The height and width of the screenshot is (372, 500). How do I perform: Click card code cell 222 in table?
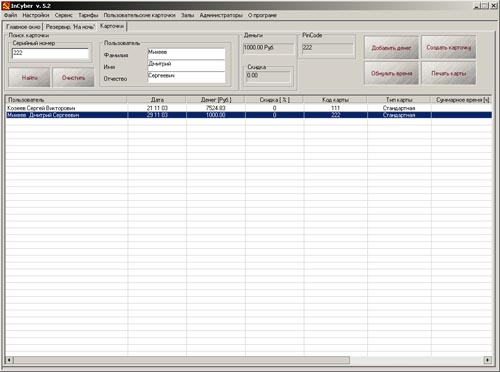(x=335, y=115)
